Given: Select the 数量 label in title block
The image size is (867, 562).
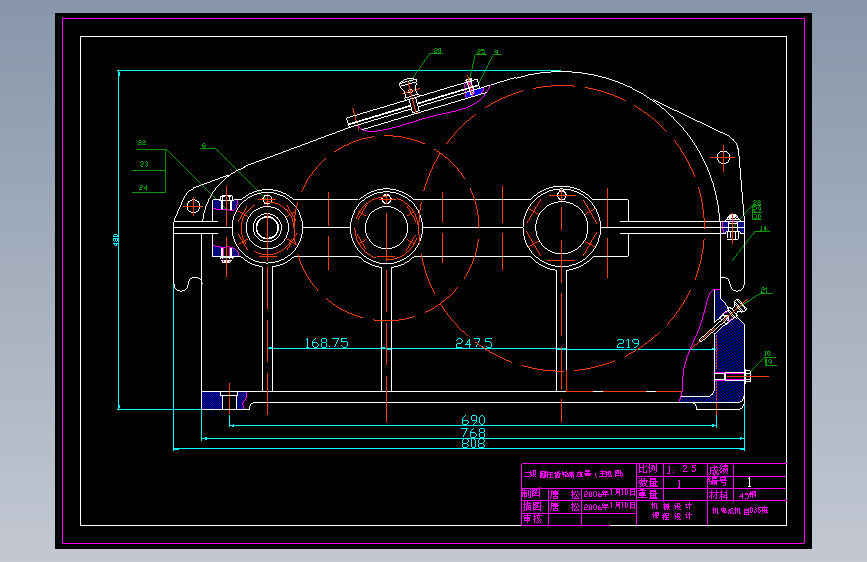Looking at the screenshot, I should pos(647,482).
